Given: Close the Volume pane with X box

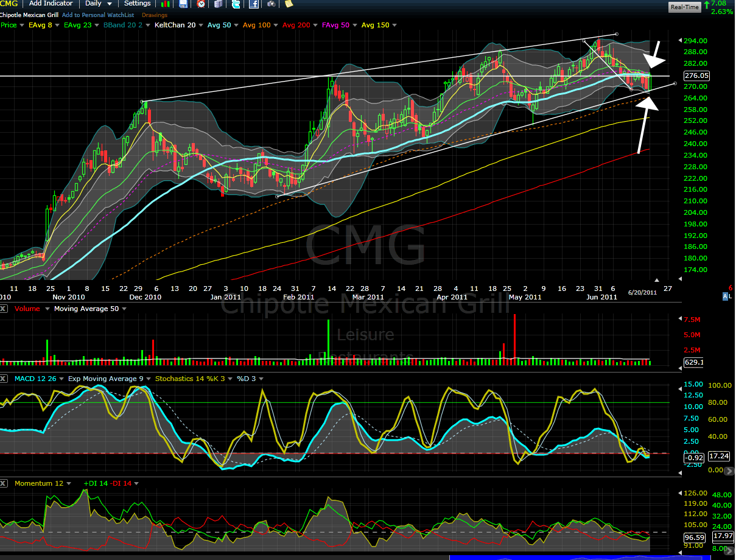Looking at the screenshot, I should pos(4,309).
